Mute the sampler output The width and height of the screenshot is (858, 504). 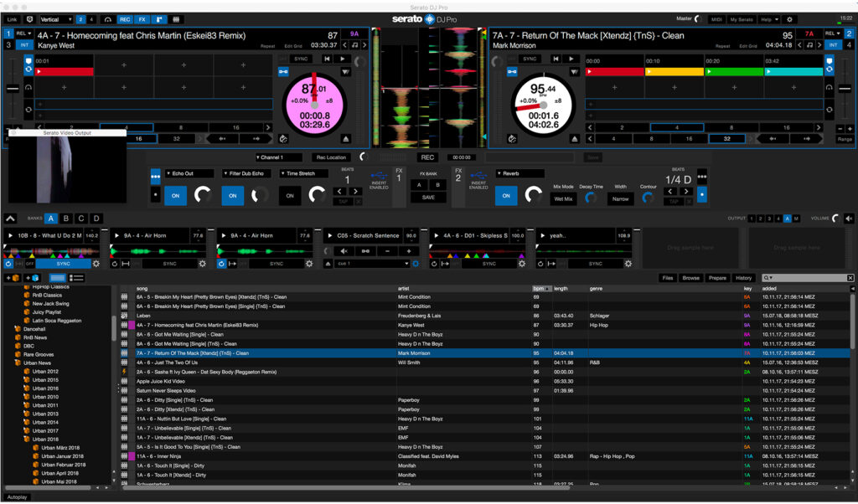tap(849, 219)
